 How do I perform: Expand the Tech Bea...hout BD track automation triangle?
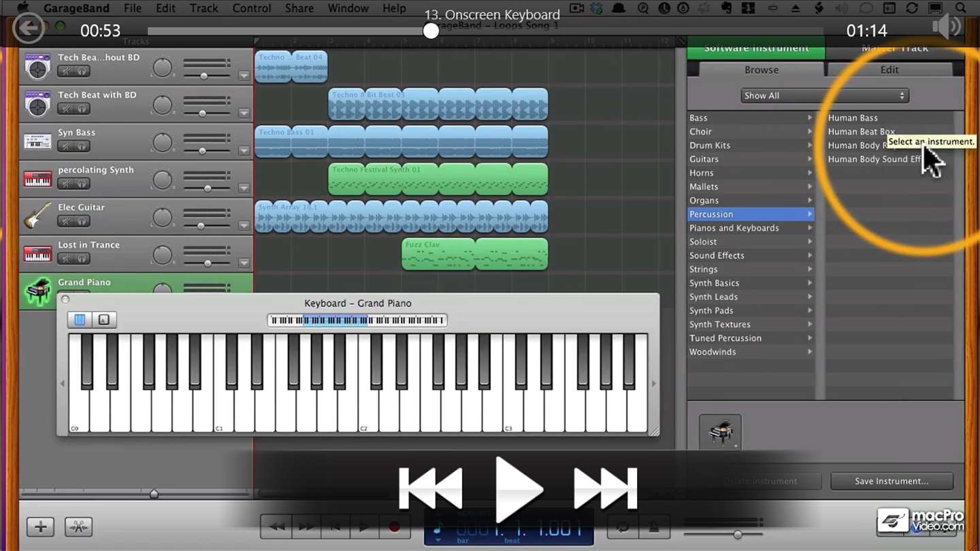click(244, 76)
